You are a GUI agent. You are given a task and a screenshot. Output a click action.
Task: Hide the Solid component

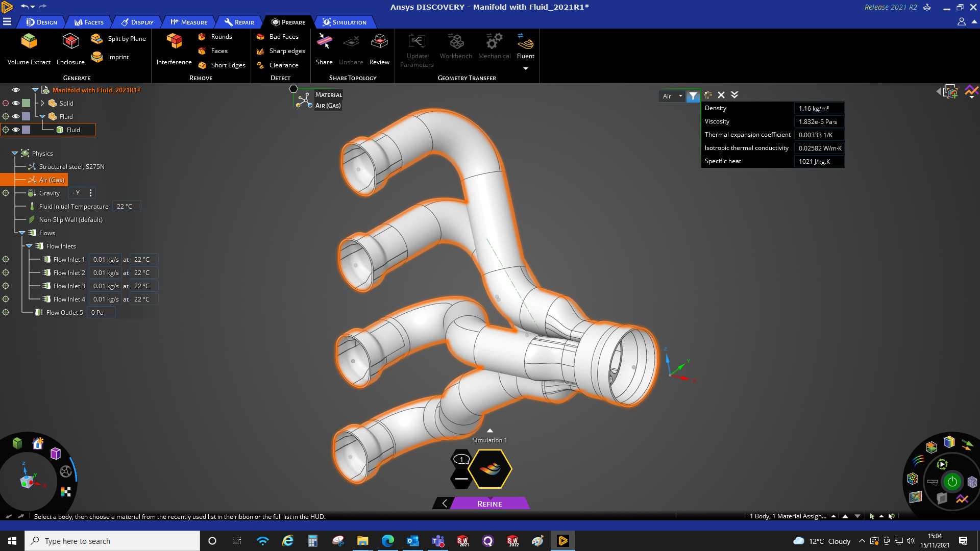click(x=16, y=103)
